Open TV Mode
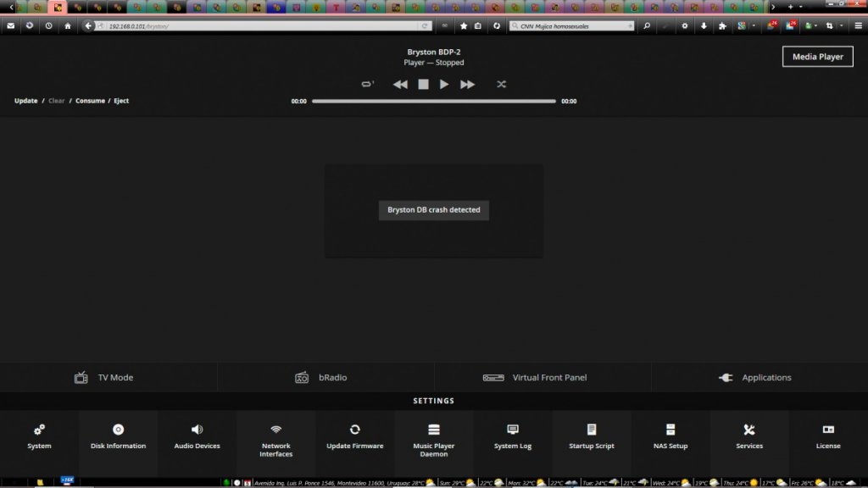868x488 pixels. coord(104,377)
